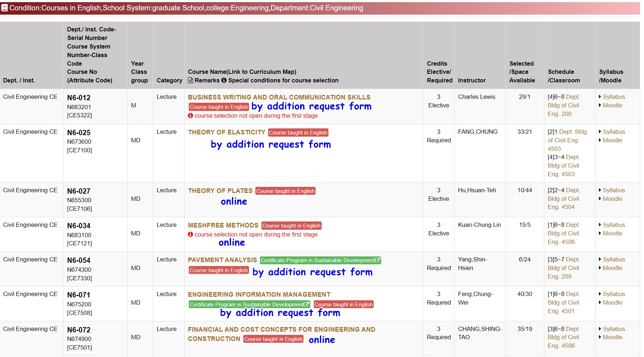This screenshot has height=357, width=644.
Task: Open Moodle for Pavement Analysis
Action: pyautogui.click(x=612, y=268)
